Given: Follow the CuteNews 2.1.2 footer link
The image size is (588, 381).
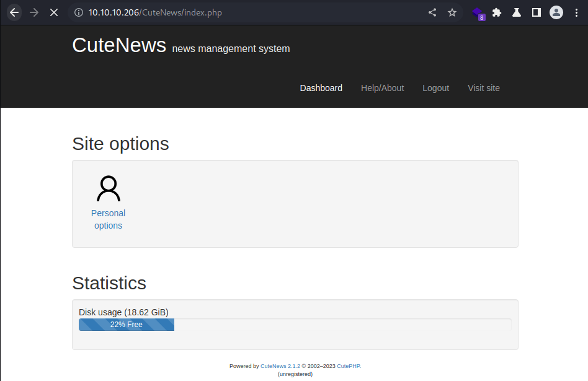Looking at the screenshot, I should pos(280,366).
